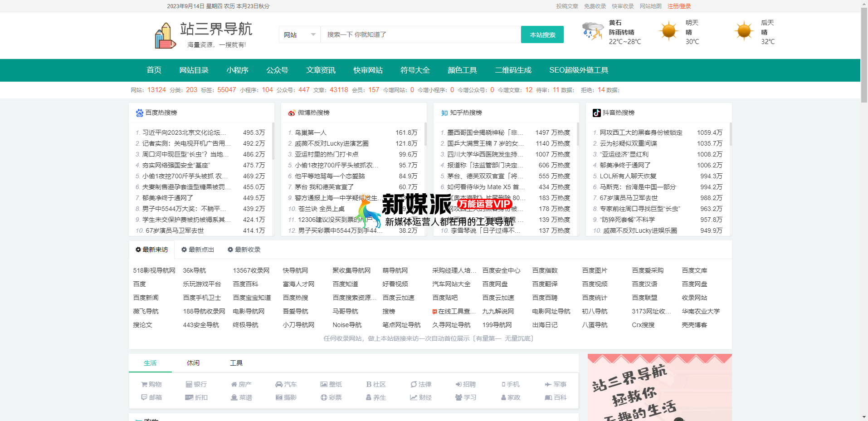Screen dimensions: 868x421
Task: Open 颜色工具 in the navigation bar
Action: click(x=462, y=70)
